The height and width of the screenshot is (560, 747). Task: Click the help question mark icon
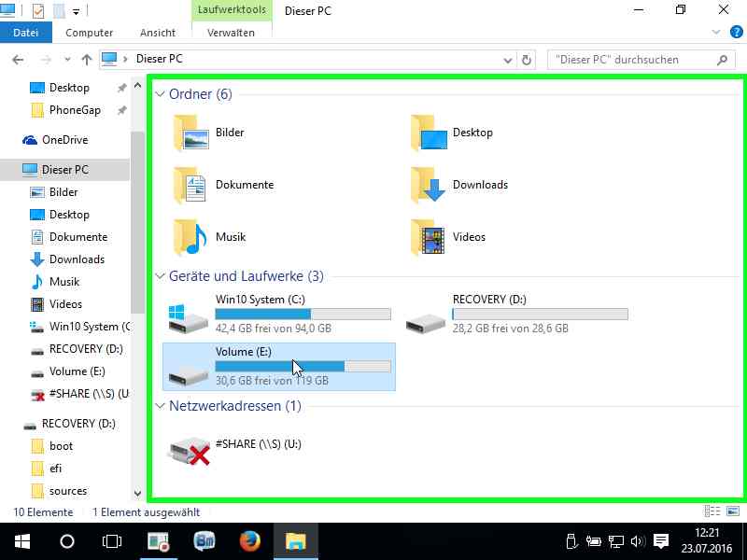736,33
